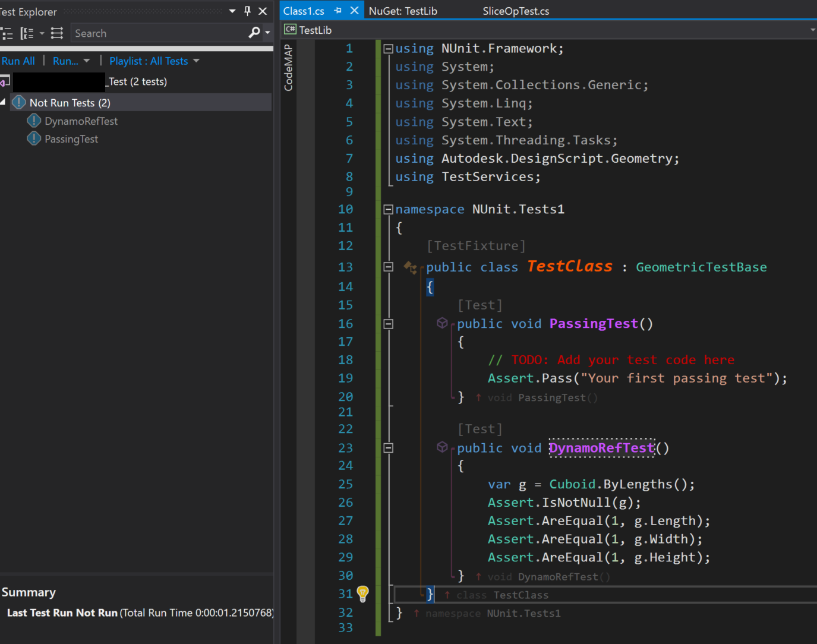The image size is (817, 644).
Task: Collapse the NUnit.Tests1 namespace block
Action: [388, 209]
